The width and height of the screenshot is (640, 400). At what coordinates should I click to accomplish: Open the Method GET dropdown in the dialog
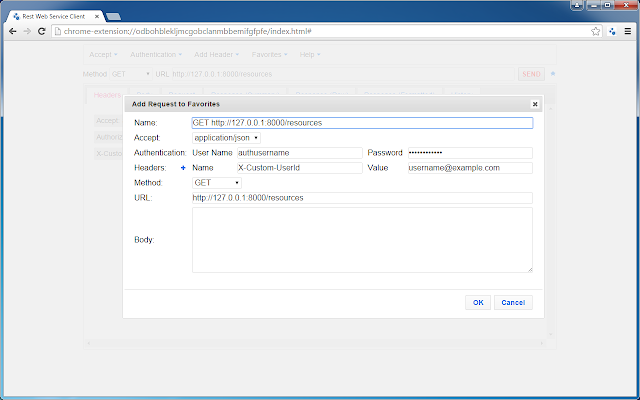click(x=217, y=183)
